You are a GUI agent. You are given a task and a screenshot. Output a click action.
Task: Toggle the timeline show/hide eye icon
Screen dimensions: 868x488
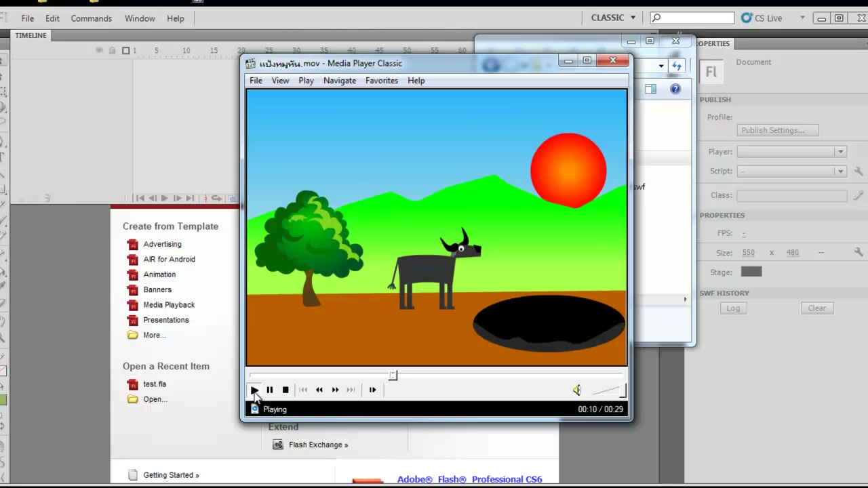pos(99,50)
